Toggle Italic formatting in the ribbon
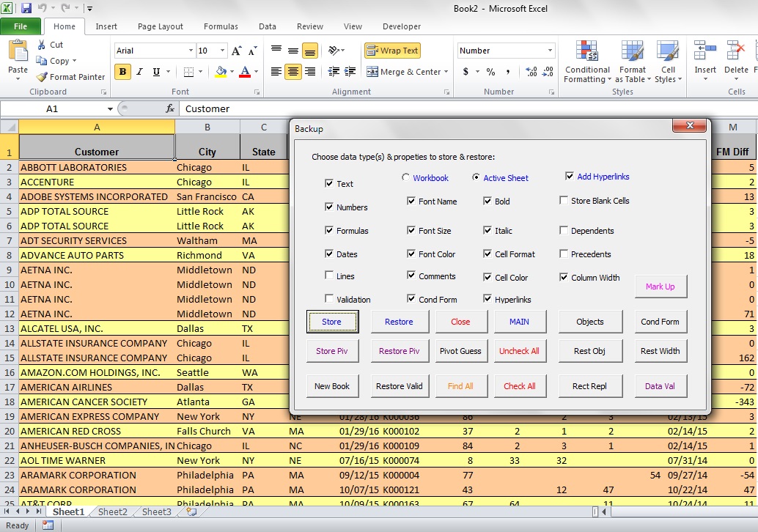Image resolution: width=758 pixels, height=532 pixels. click(140, 72)
